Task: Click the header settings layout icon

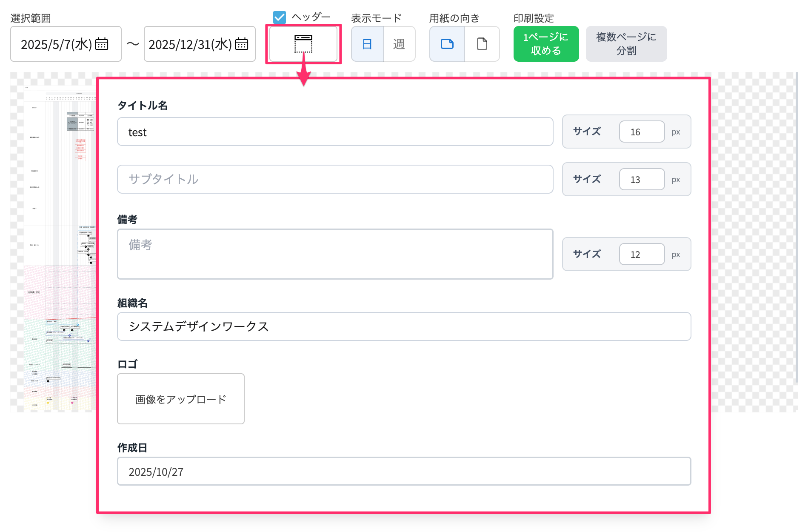Action: [303, 44]
